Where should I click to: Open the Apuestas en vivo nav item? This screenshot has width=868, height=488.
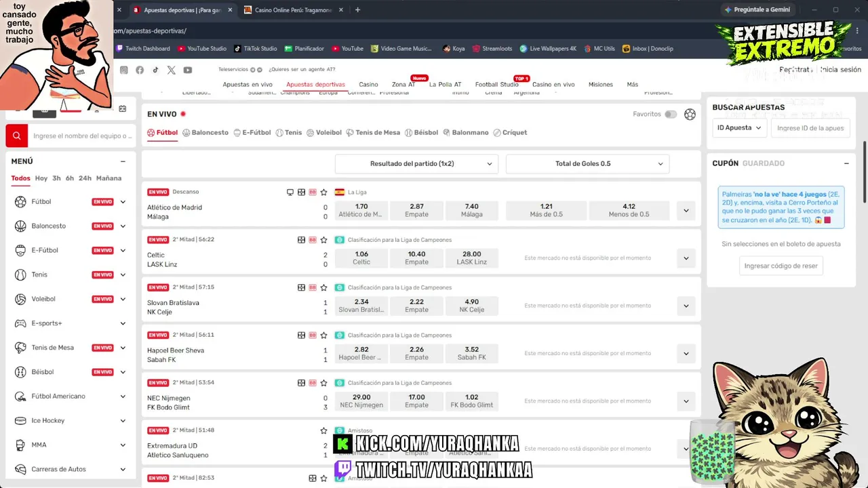[248, 85]
